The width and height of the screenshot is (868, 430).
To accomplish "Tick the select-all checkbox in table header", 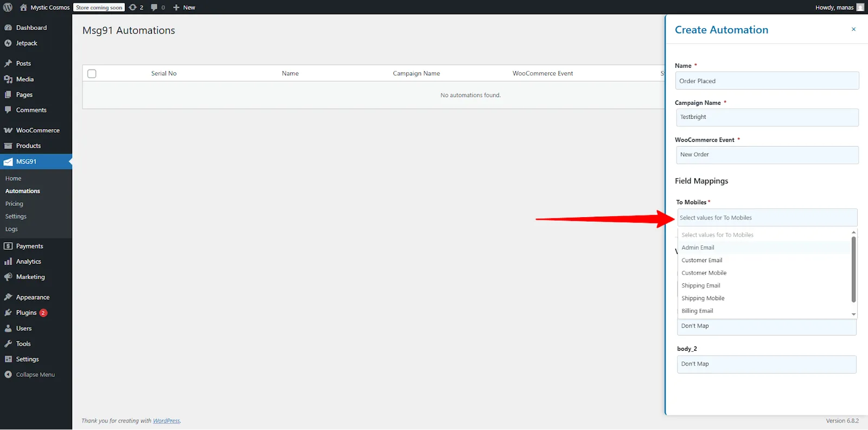I will click(x=92, y=73).
